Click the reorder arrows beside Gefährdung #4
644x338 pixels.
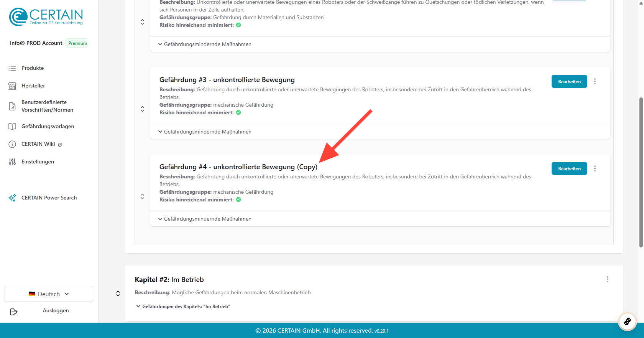(143, 196)
